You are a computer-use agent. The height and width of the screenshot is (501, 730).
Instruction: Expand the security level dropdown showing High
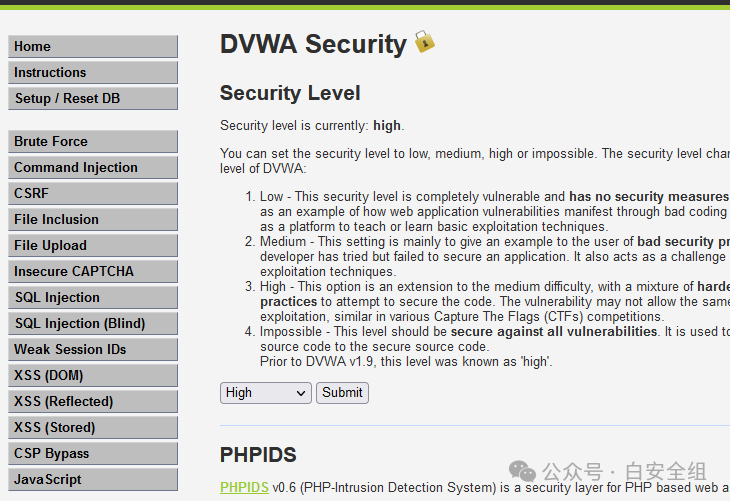tap(265, 393)
